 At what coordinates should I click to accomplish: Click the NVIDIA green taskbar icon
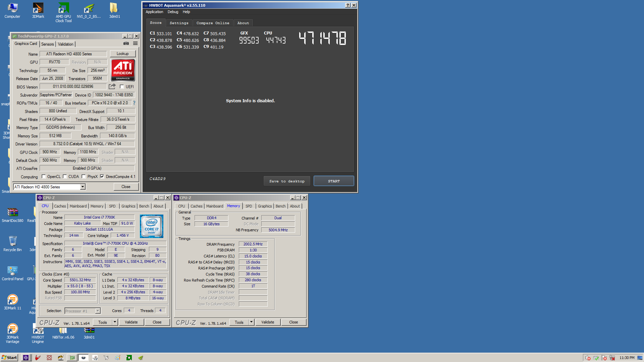click(141, 358)
